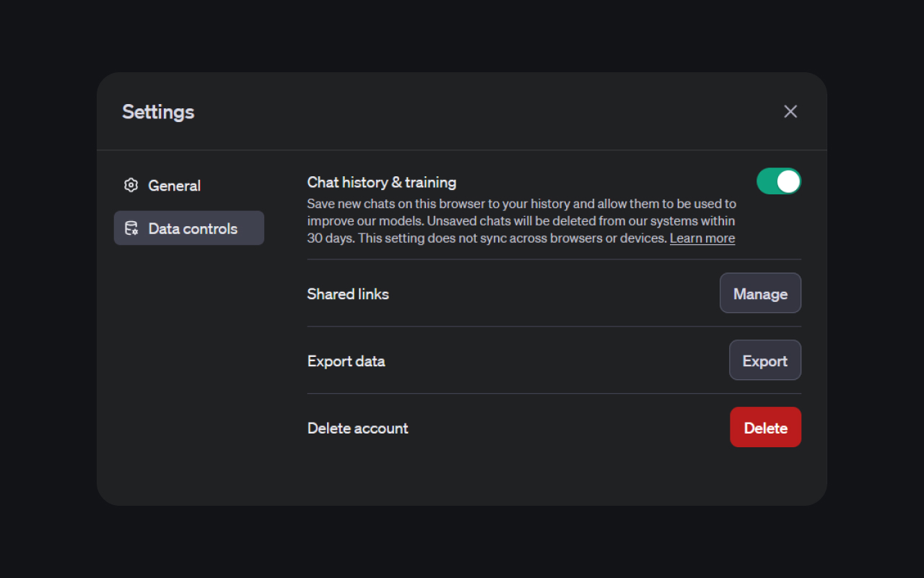Open the Learn more link
924x578 pixels.
pos(702,238)
